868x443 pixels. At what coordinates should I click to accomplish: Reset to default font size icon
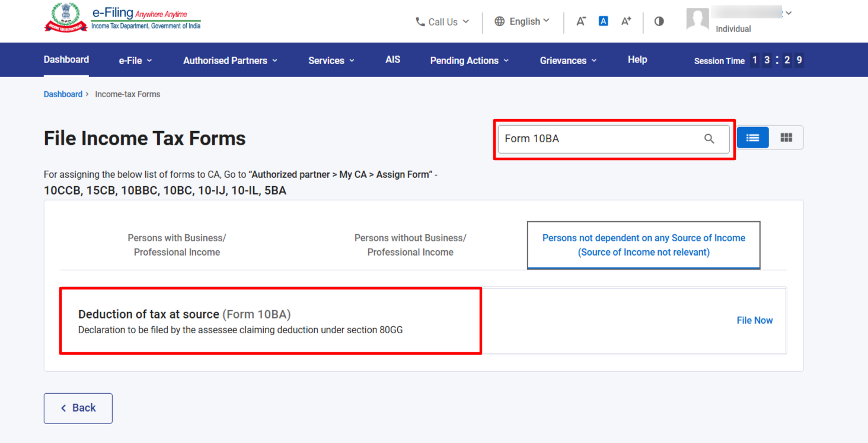click(603, 21)
